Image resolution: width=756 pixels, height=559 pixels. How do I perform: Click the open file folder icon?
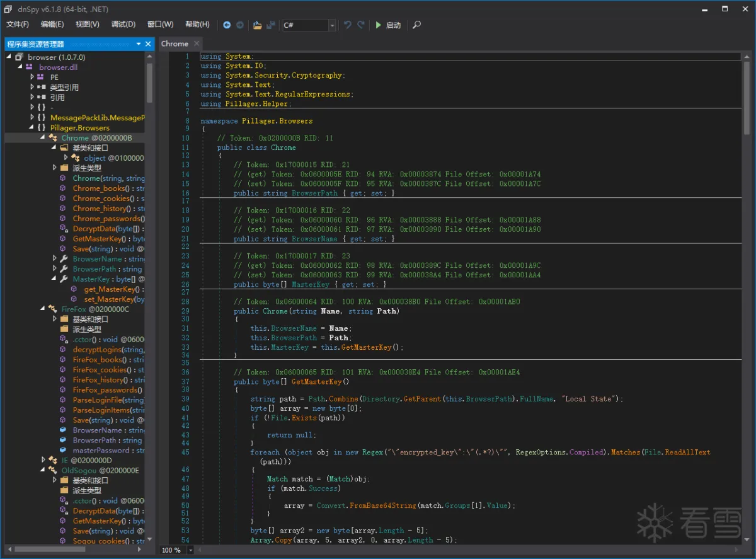point(257,25)
